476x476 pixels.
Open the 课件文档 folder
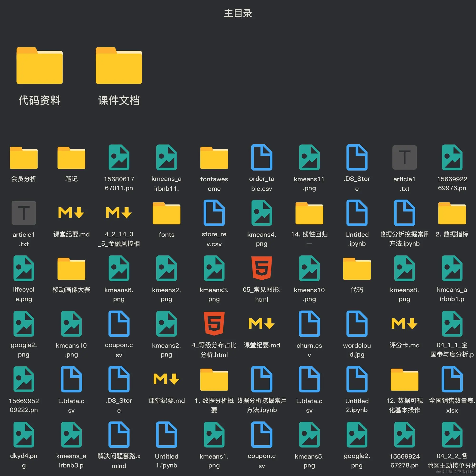click(x=119, y=66)
